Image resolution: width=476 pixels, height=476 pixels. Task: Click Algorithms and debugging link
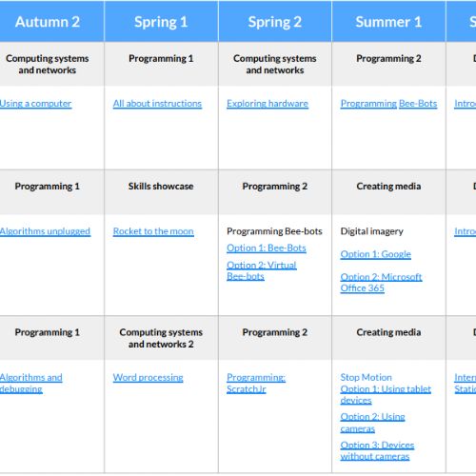tap(31, 383)
